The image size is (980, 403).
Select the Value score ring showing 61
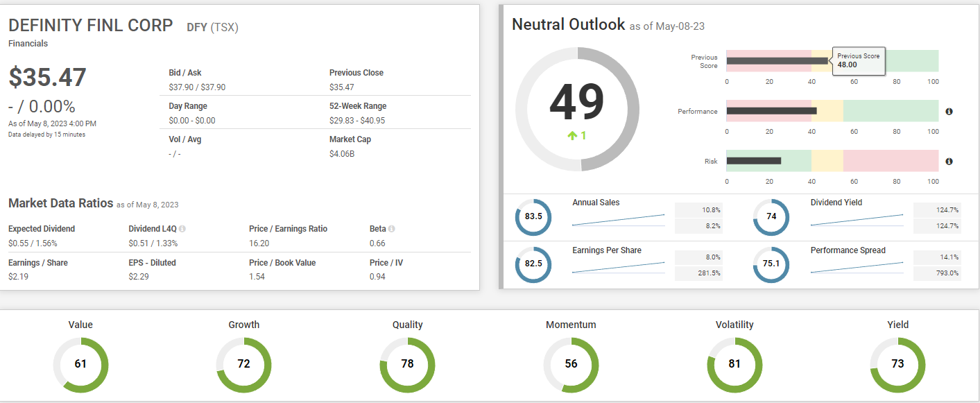80,364
